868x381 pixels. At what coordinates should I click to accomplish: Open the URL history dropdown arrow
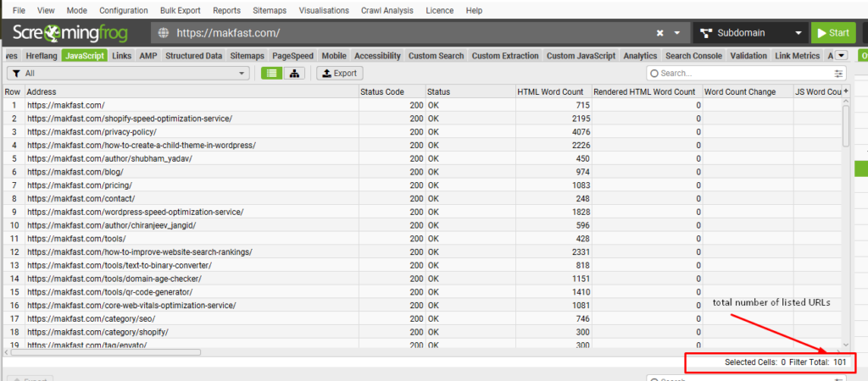[676, 33]
